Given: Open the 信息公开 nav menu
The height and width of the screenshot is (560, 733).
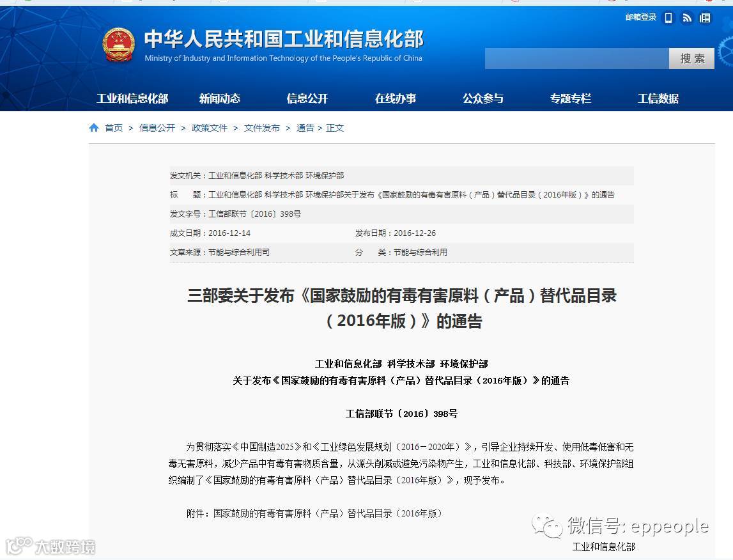Looking at the screenshot, I should [x=307, y=98].
